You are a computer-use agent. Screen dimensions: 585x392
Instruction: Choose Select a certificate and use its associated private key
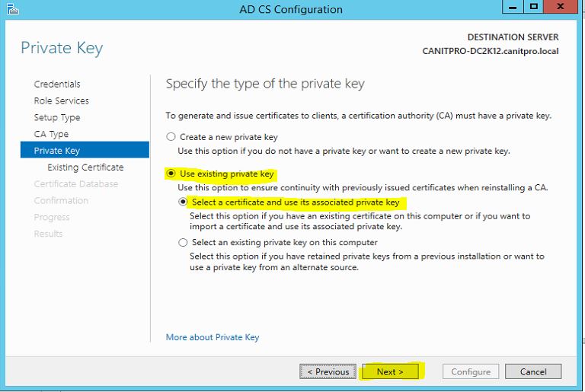pyautogui.click(x=183, y=202)
